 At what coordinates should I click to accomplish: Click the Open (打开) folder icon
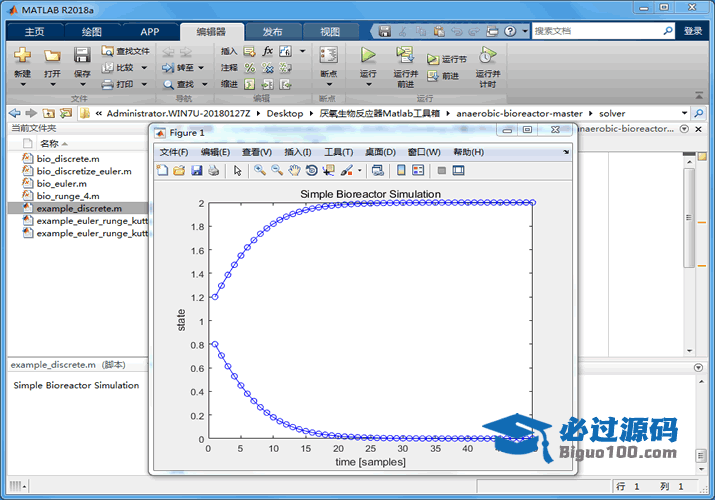click(x=52, y=56)
